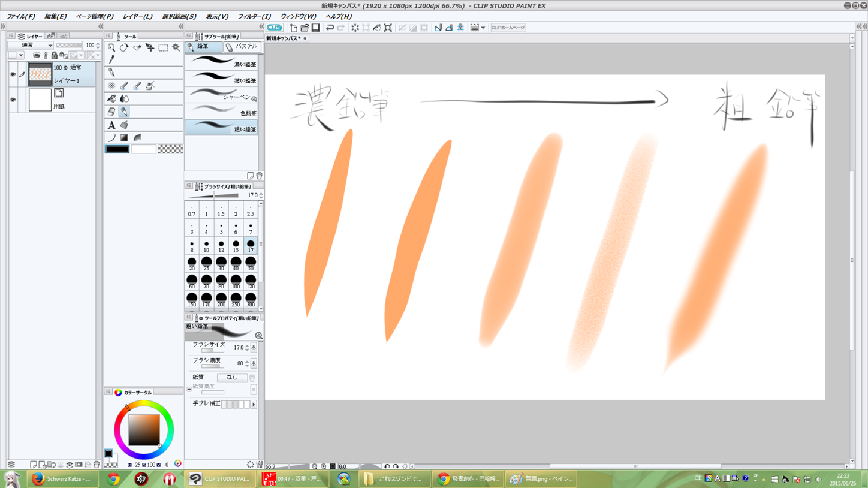
Task: Toggle Snap to special ruler icon
Action: [449, 28]
